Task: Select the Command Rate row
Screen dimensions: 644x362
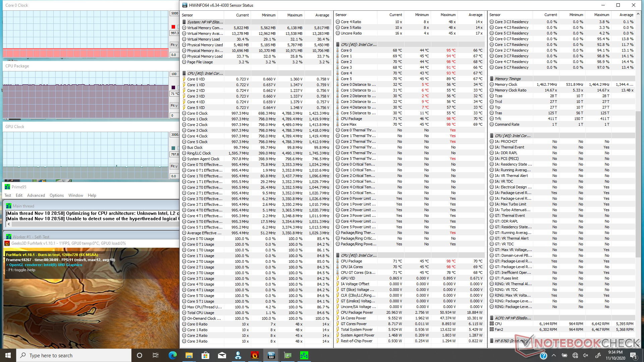Action: (x=562, y=124)
